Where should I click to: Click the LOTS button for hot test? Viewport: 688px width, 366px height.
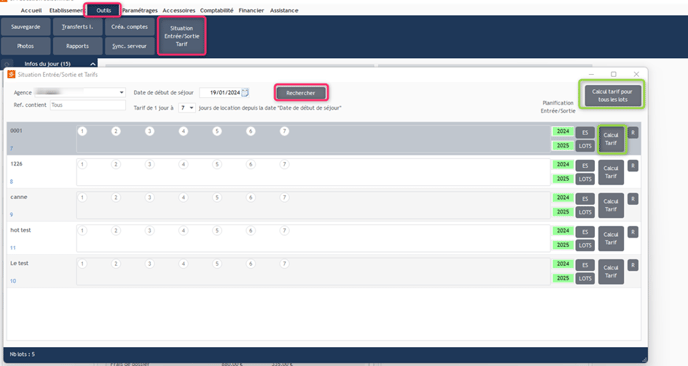click(585, 245)
